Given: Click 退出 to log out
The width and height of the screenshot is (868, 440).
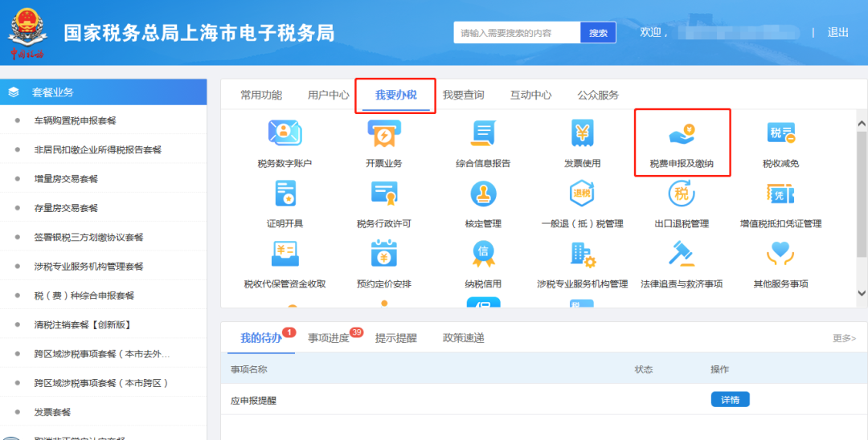Looking at the screenshot, I should (838, 33).
